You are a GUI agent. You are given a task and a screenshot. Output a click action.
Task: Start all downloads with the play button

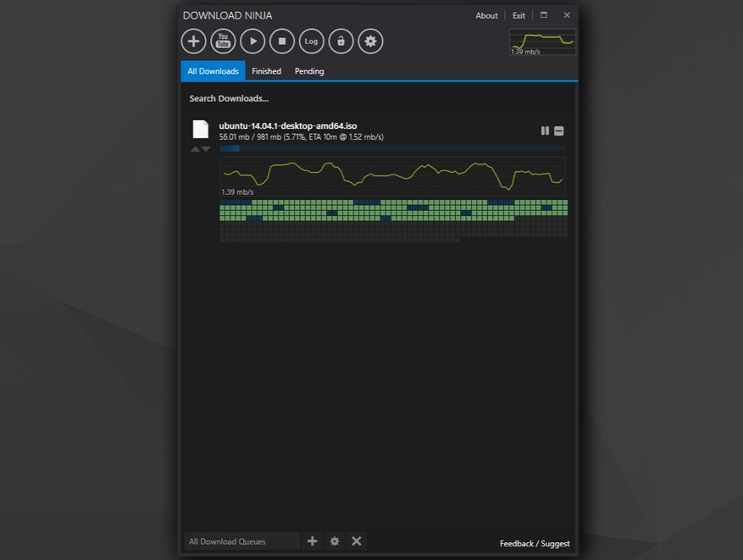(x=252, y=42)
